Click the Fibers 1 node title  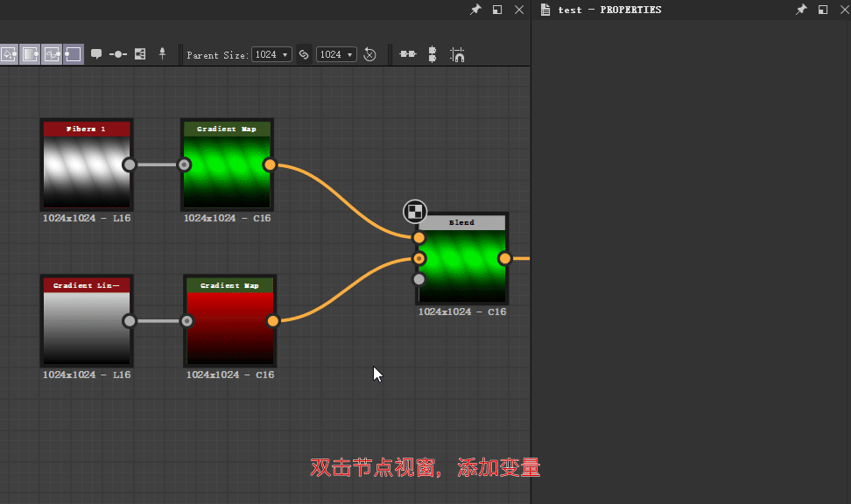click(86, 128)
